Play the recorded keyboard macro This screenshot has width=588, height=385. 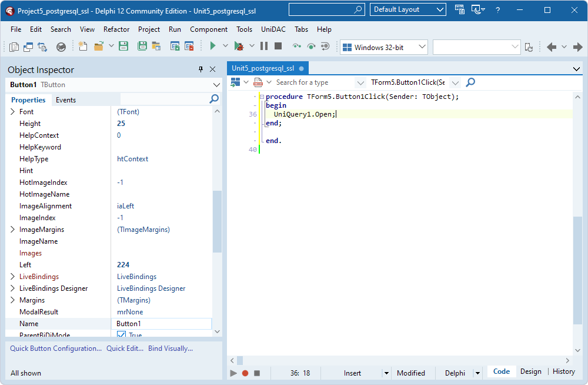pyautogui.click(x=233, y=373)
